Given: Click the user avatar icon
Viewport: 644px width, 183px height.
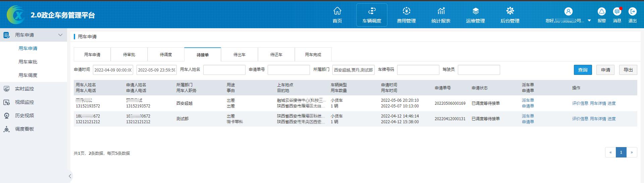Looking at the screenshot, I should (568, 11).
